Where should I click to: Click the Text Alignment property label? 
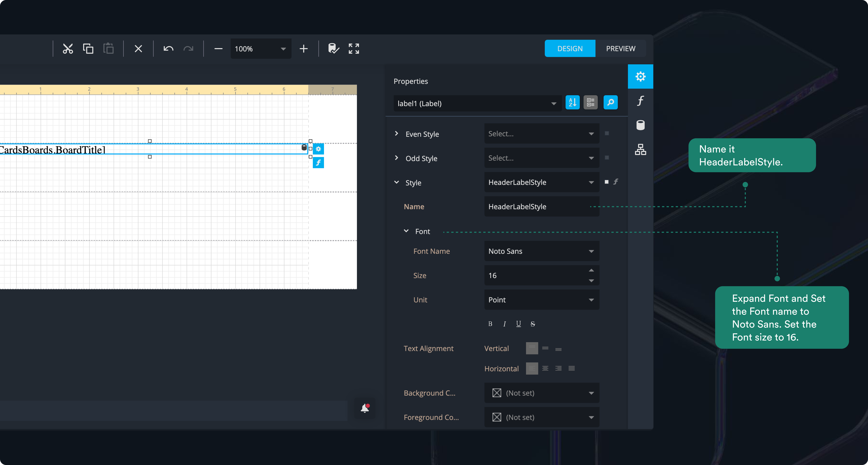coord(428,348)
